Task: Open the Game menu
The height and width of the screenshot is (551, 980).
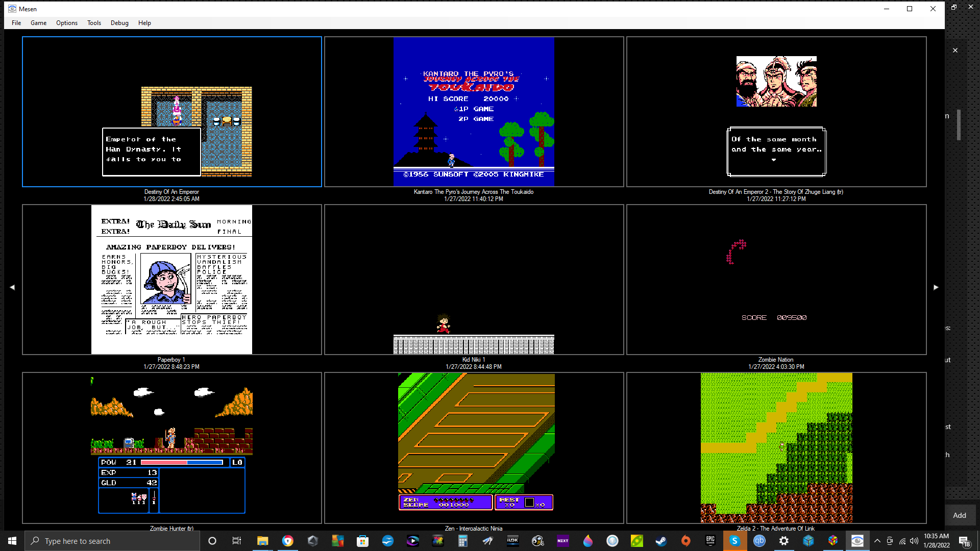Action: [x=38, y=23]
